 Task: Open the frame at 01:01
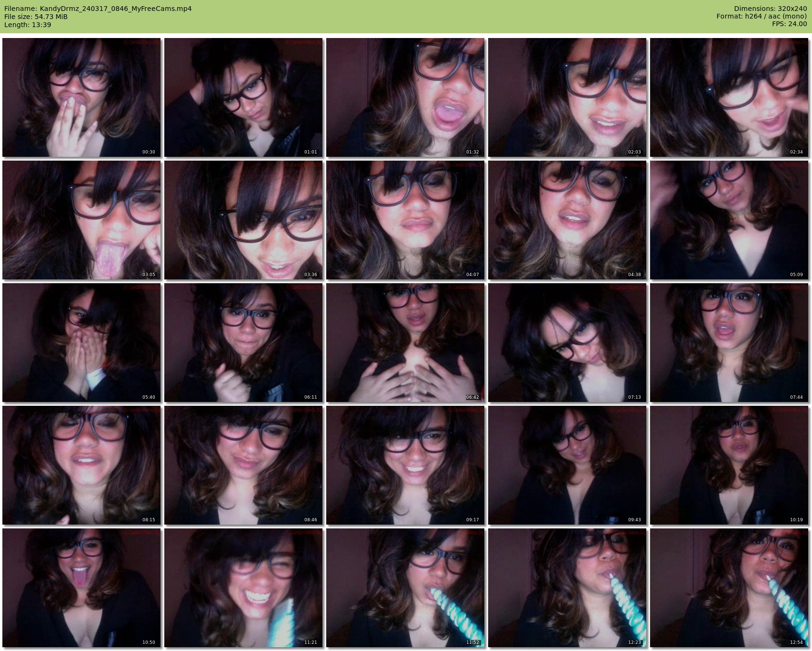point(244,97)
